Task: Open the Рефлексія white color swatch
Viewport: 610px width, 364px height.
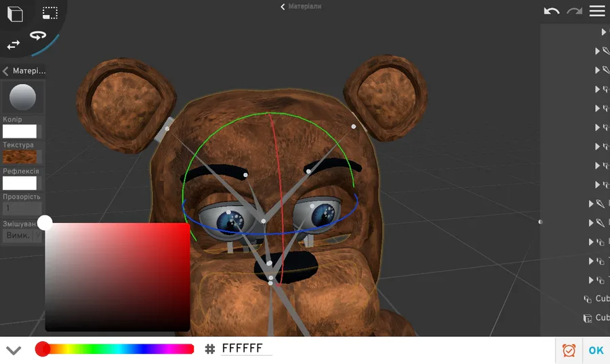Action: point(20,183)
